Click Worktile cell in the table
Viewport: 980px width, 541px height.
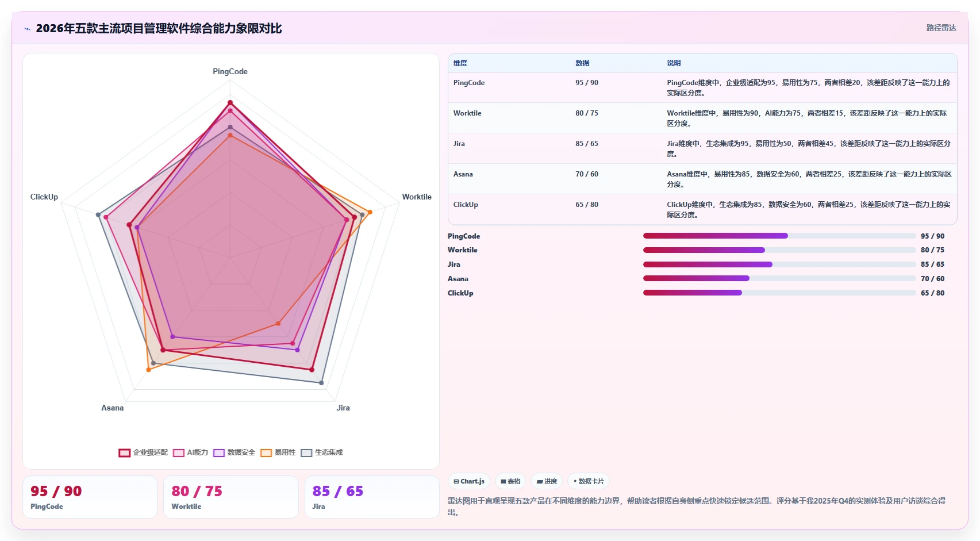[467, 113]
